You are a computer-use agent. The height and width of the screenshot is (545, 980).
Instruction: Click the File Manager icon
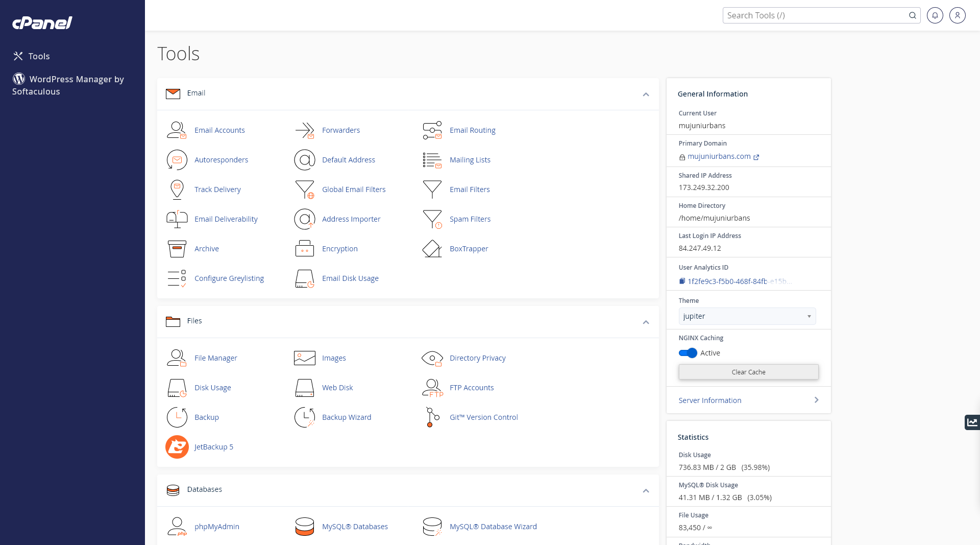tap(177, 358)
